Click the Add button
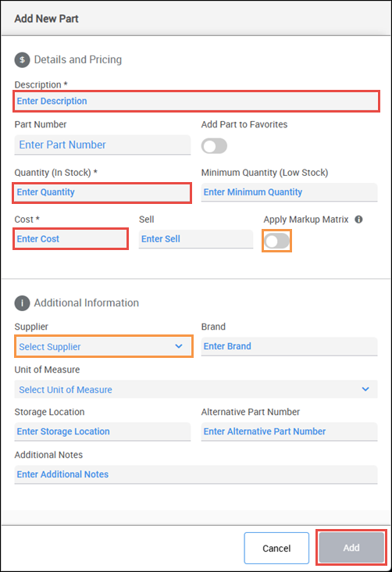 351,548
